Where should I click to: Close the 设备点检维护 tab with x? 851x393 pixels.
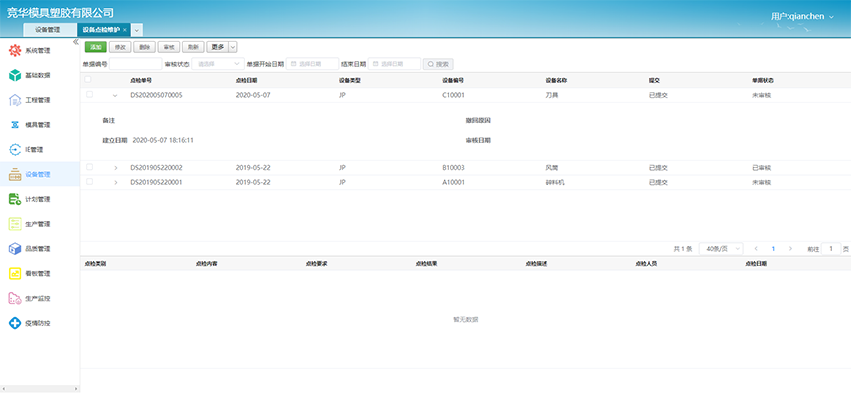point(125,30)
